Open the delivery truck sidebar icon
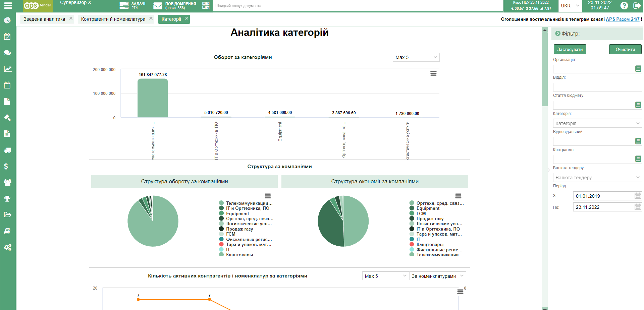Screen dimensions: 644x310 [7, 150]
